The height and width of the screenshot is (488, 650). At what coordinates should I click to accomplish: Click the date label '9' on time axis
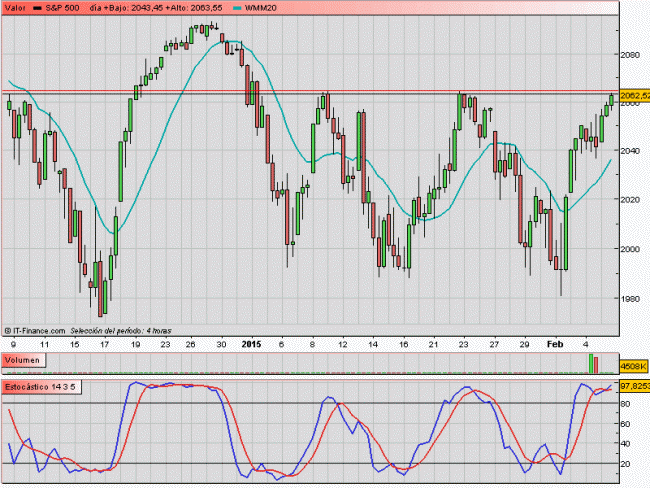click(14, 344)
